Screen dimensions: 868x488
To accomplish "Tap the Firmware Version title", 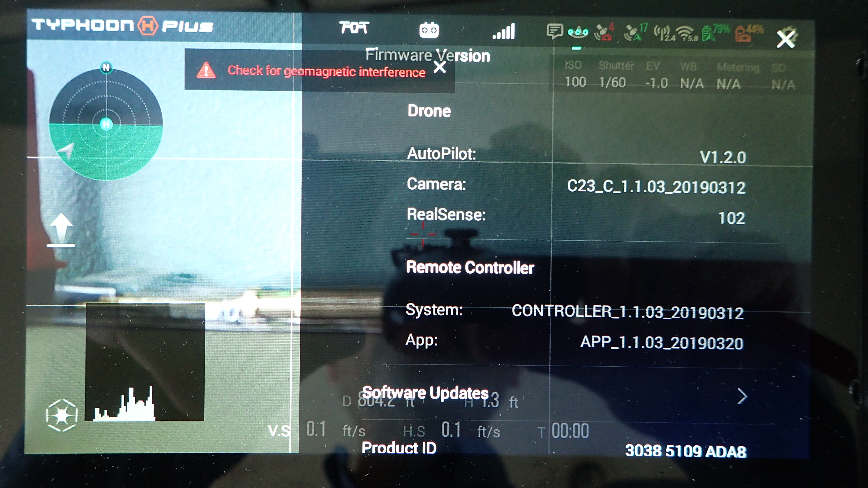I will [428, 55].
